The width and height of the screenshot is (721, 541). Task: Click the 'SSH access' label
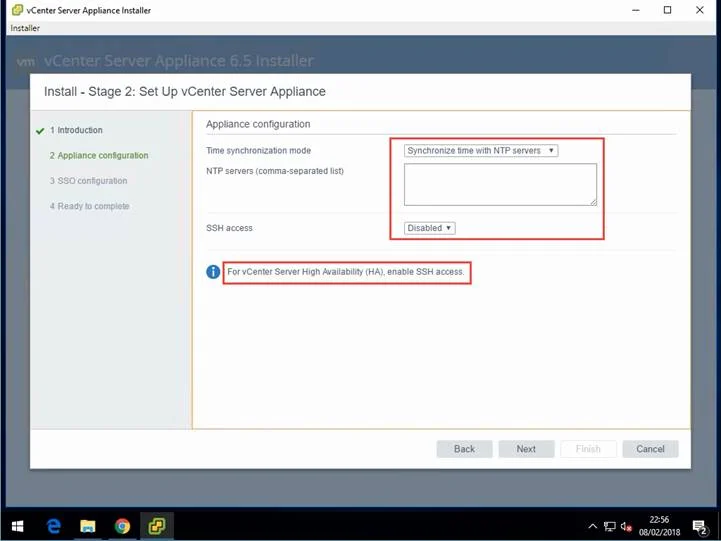pos(229,228)
